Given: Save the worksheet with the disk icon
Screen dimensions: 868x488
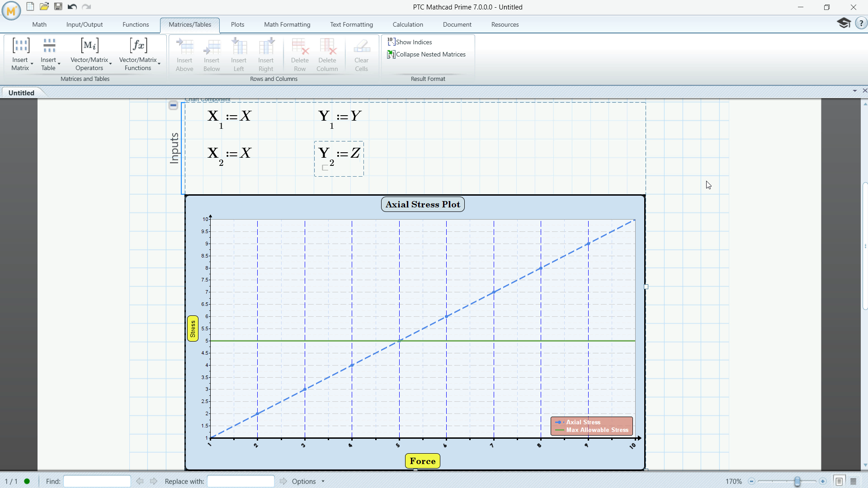Looking at the screenshot, I should pyautogui.click(x=58, y=6).
